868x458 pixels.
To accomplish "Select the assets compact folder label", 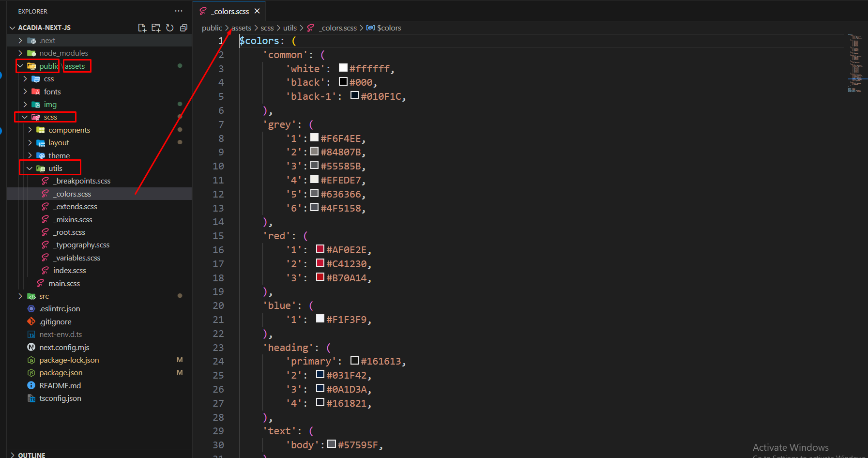I will (75, 66).
